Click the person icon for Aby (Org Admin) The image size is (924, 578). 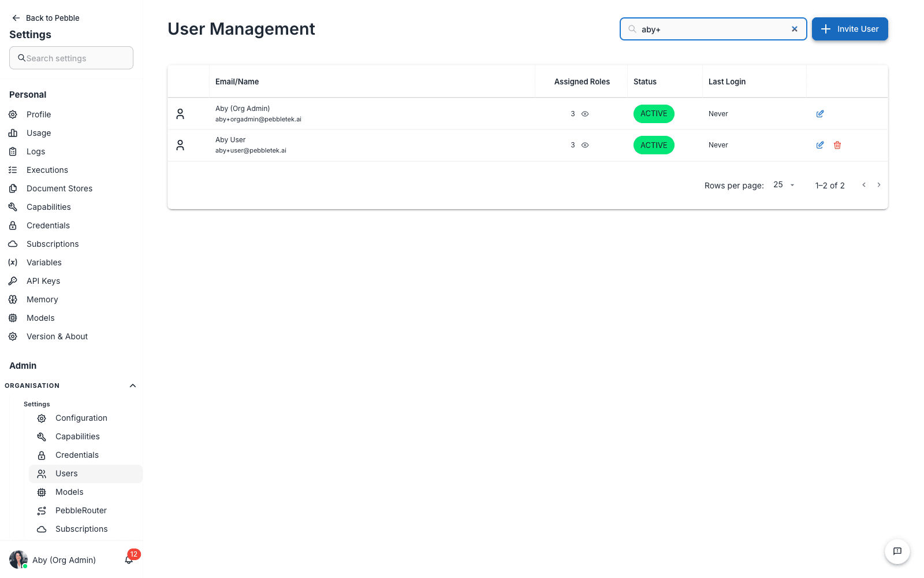(180, 114)
